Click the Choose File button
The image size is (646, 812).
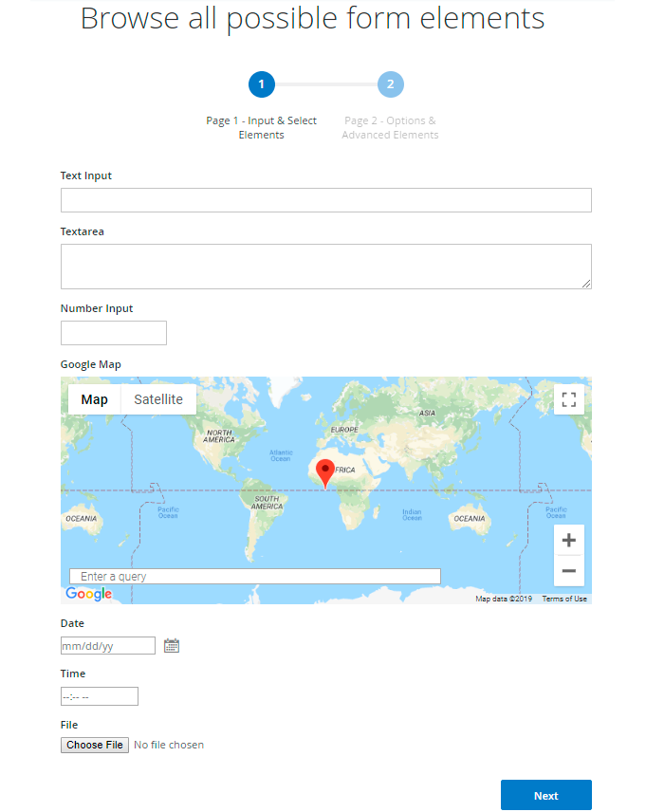[x=95, y=745]
